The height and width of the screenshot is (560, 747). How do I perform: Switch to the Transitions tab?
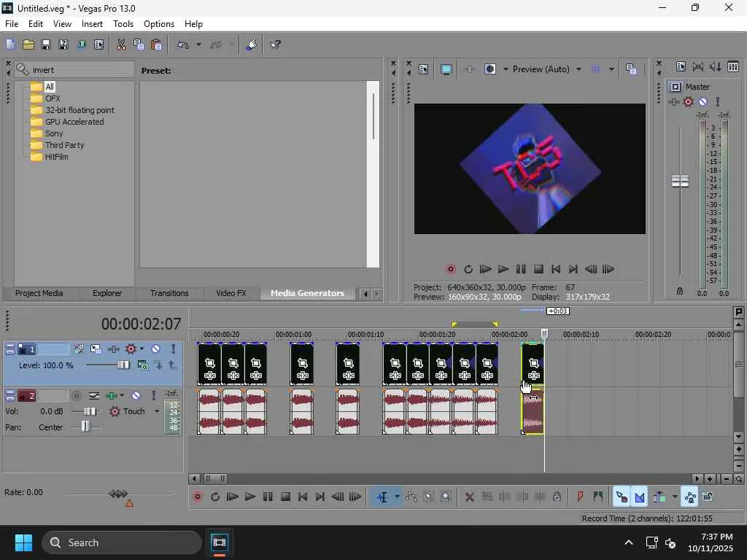tap(169, 293)
